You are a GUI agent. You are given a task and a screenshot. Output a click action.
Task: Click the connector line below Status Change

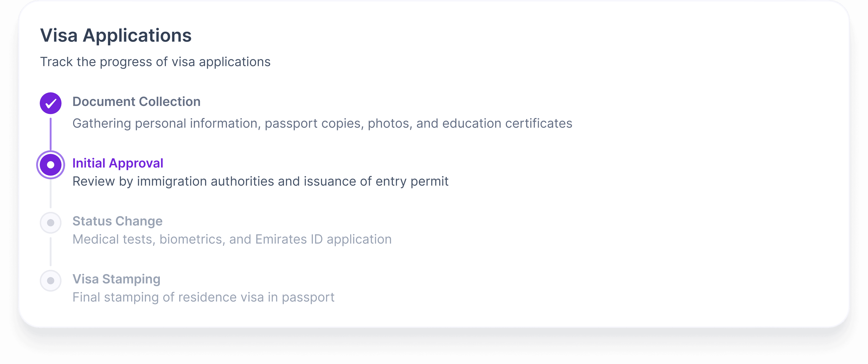(x=51, y=252)
